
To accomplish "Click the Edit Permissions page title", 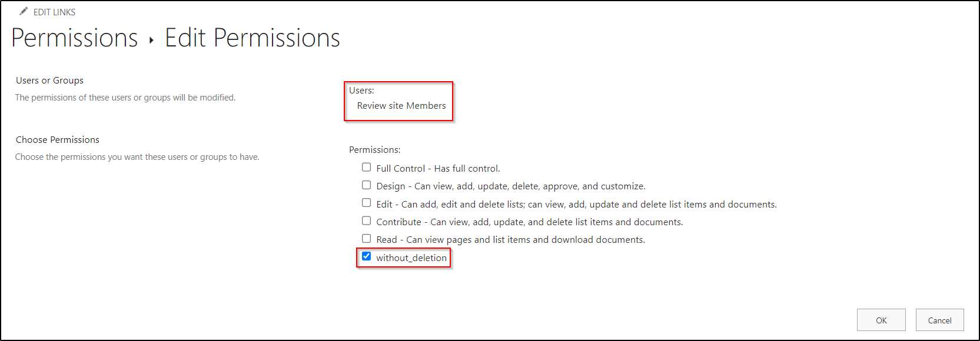I will 253,38.
